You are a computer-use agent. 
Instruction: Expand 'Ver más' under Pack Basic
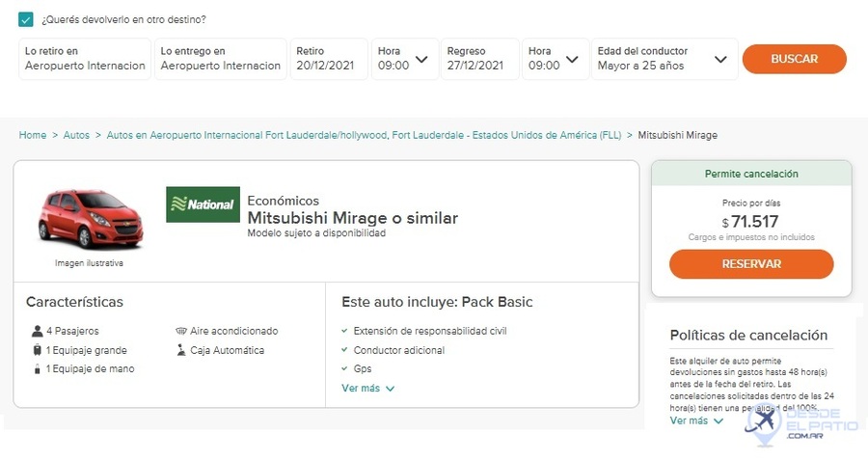pos(368,389)
